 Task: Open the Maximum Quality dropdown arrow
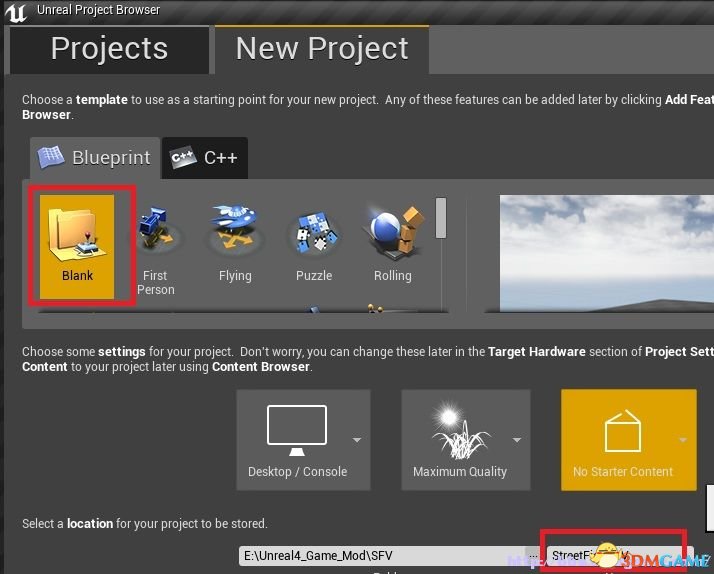point(517,440)
